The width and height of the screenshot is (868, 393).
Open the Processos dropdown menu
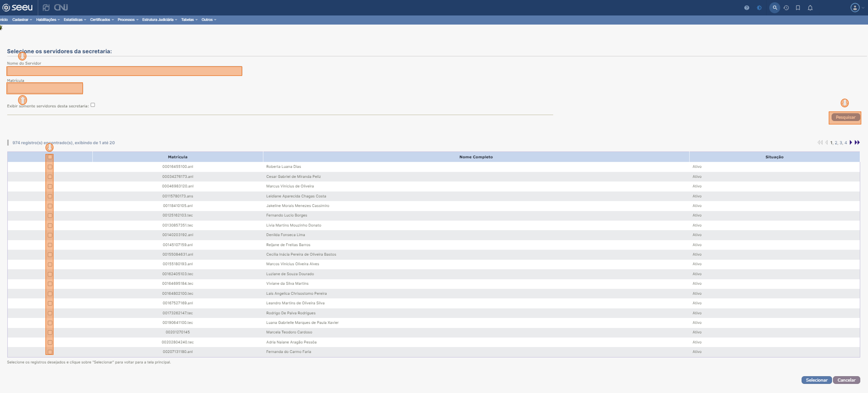pos(128,19)
